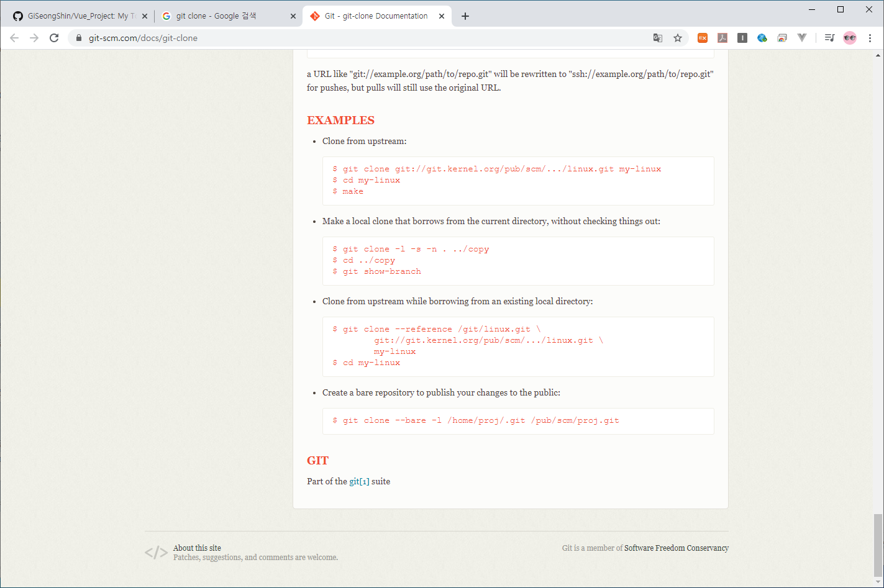This screenshot has height=588, width=884.
Task: Maximize the Chrome window
Action: (x=841, y=9)
